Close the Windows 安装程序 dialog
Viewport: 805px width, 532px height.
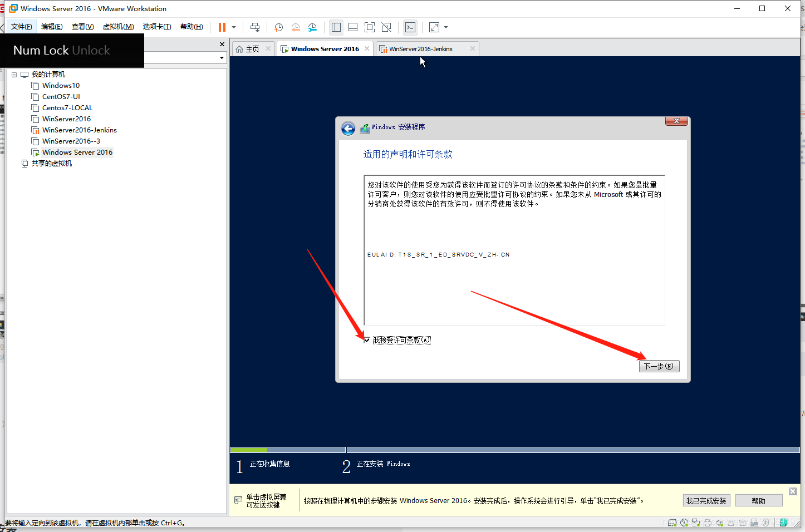[676, 121]
